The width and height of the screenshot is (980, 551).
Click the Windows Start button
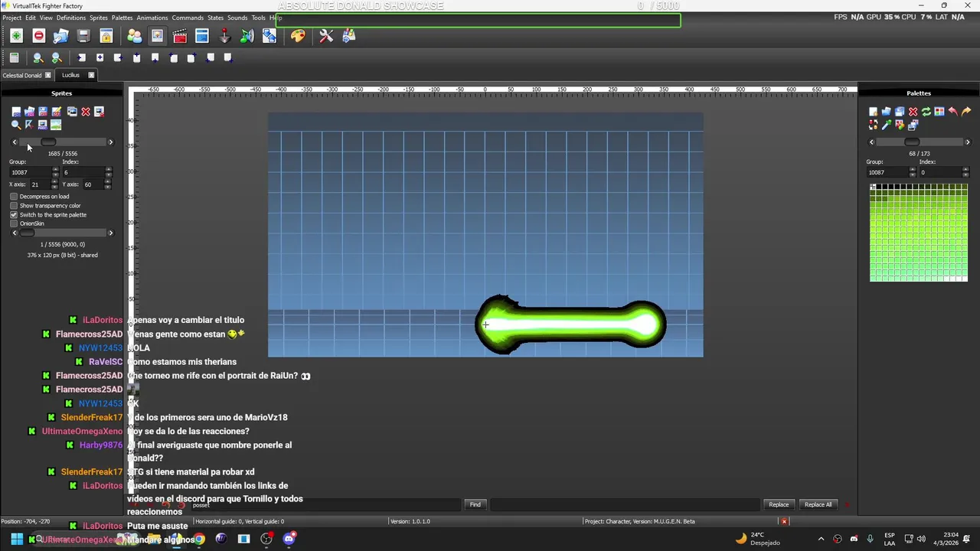pos(17,539)
